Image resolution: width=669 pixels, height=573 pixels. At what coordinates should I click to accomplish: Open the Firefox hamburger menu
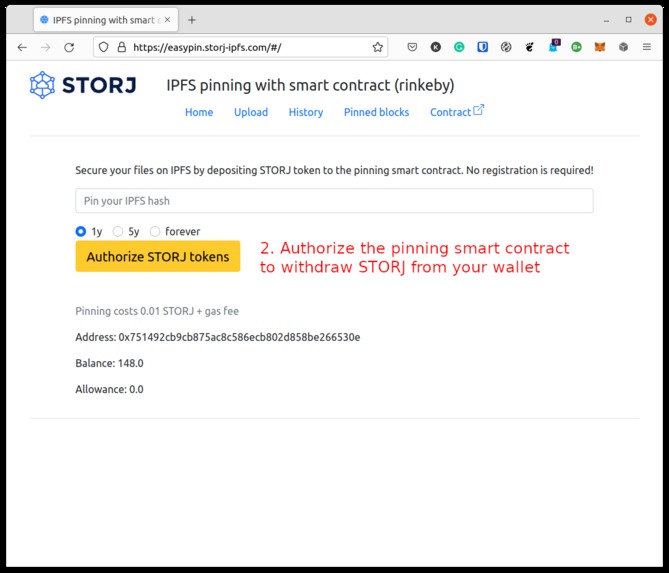pyautogui.click(x=647, y=47)
